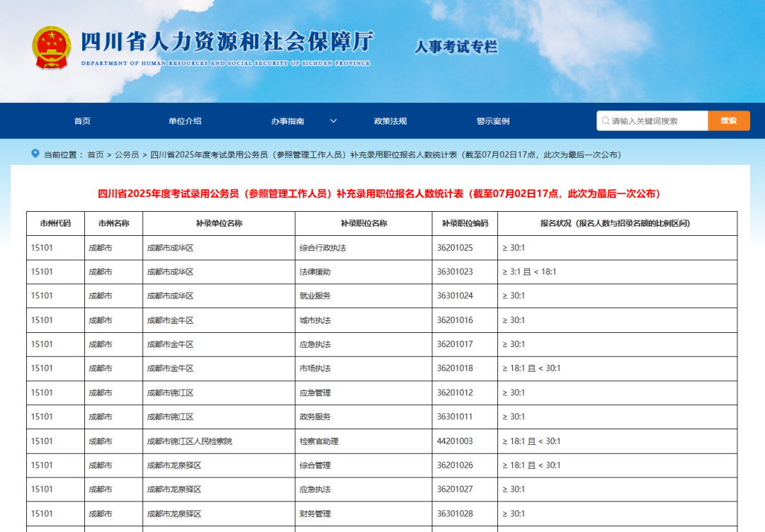This screenshot has width=765, height=532.
Task: Open the 首页 navigation menu item
Action: coord(82,121)
